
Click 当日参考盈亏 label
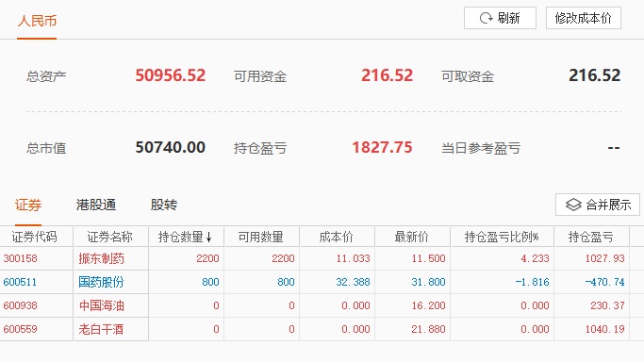(481, 148)
